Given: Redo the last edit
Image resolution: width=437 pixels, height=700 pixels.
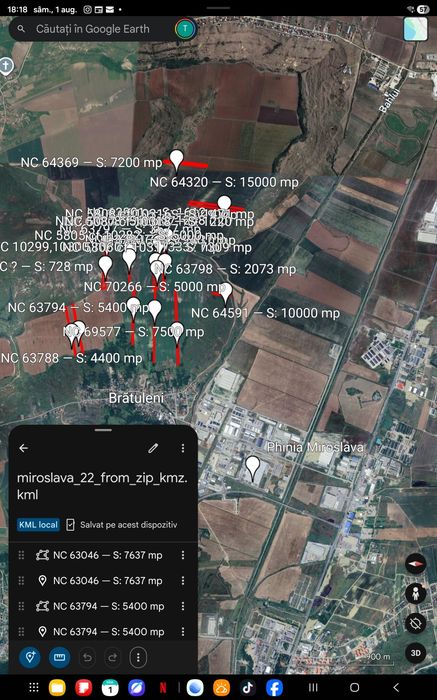Looking at the screenshot, I should point(112,657).
